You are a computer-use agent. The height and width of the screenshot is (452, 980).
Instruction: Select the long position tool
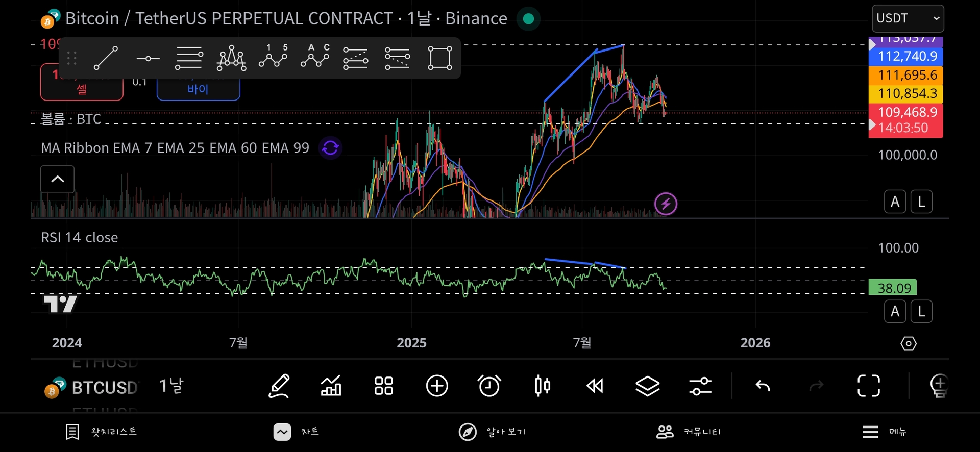point(356,58)
